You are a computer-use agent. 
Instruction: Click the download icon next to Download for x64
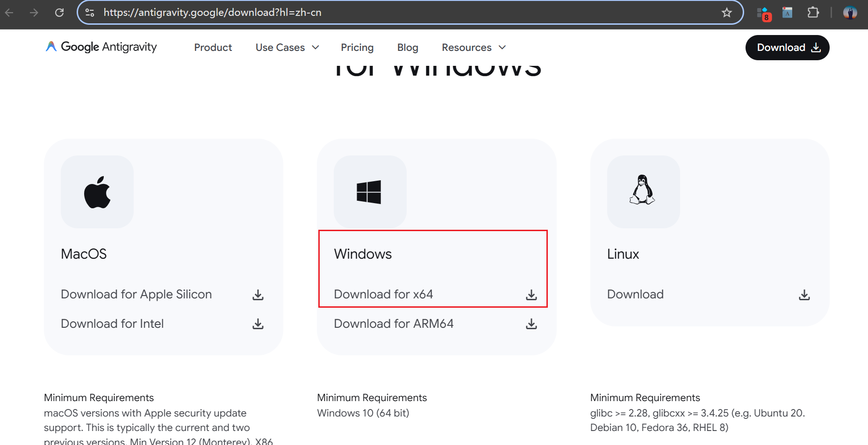coord(531,294)
